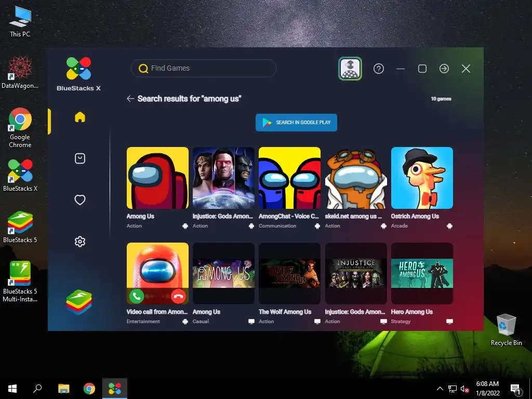Go back using the arrow beside Search results
Image resolution: width=532 pixels, height=399 pixels.
130,99
